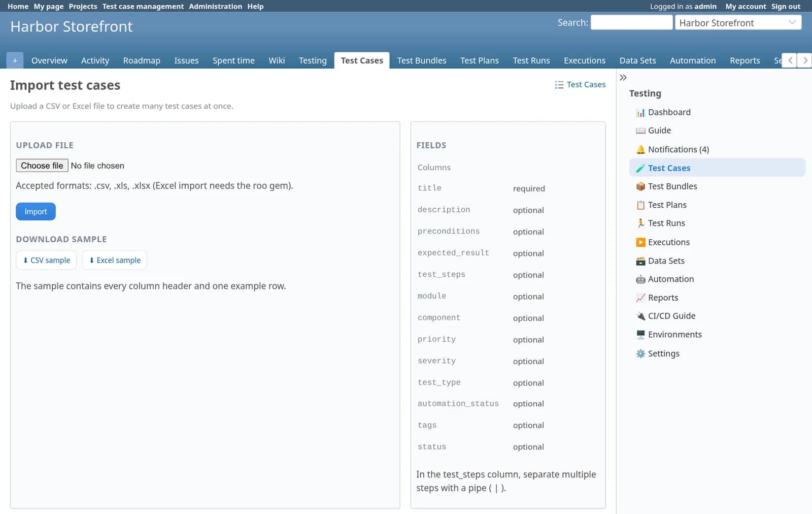Click the Environments monitor icon
Image resolution: width=812 pixels, height=514 pixels.
640,335
